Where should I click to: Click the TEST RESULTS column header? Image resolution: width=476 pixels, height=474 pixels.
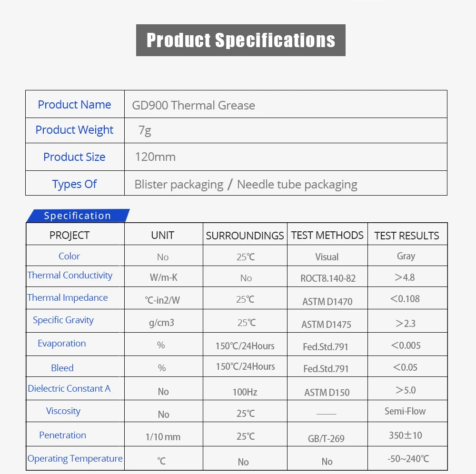pyautogui.click(x=407, y=236)
